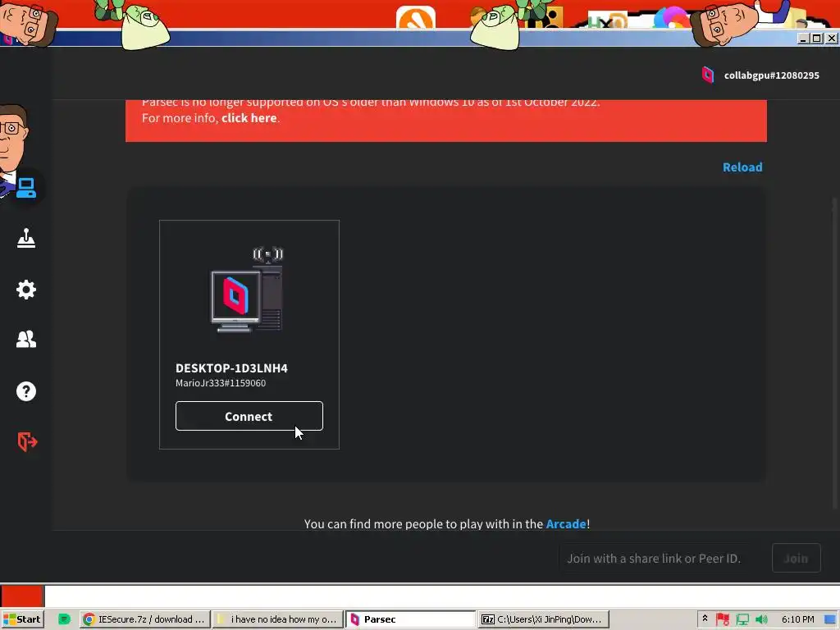The width and height of the screenshot is (840, 630).
Task: Open Parsec settings gear icon
Action: pos(25,290)
